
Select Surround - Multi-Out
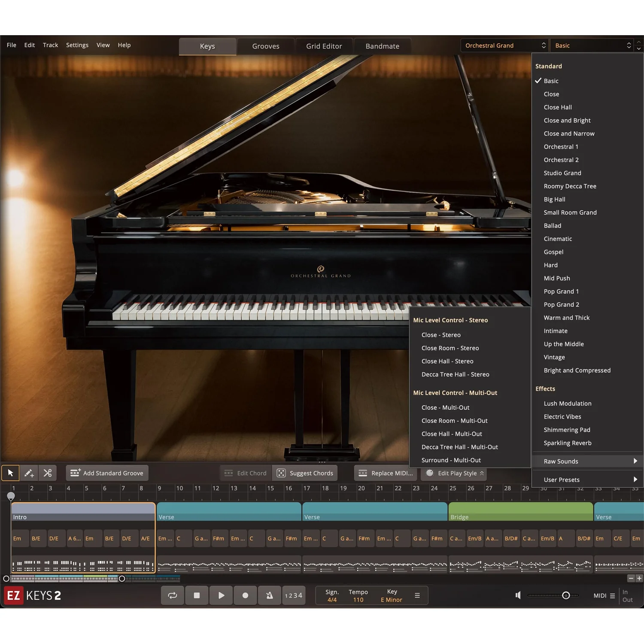[x=470, y=460]
